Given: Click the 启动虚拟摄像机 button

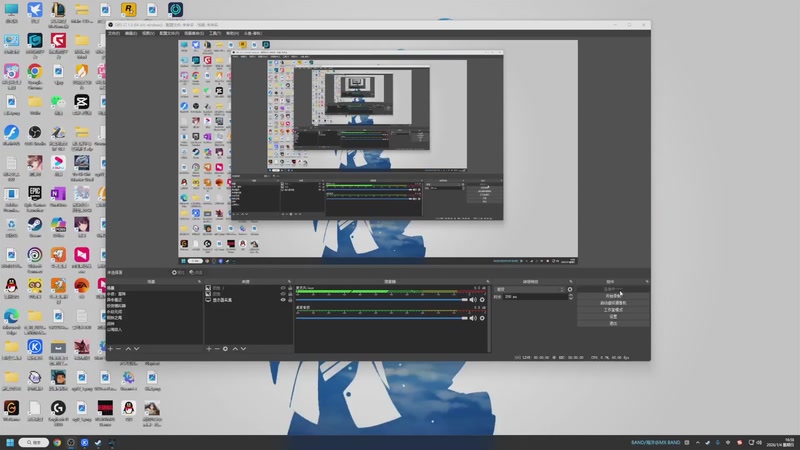Looking at the screenshot, I should click(613, 303).
